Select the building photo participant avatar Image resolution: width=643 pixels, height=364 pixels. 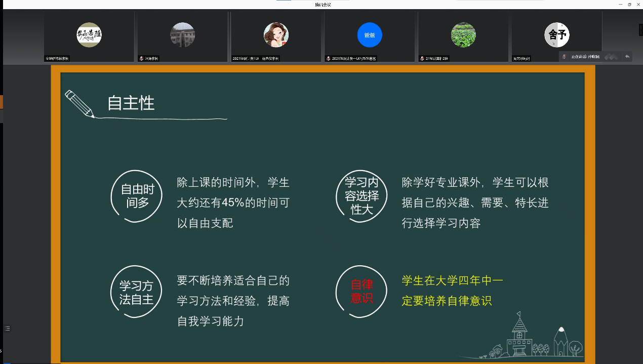(x=182, y=35)
